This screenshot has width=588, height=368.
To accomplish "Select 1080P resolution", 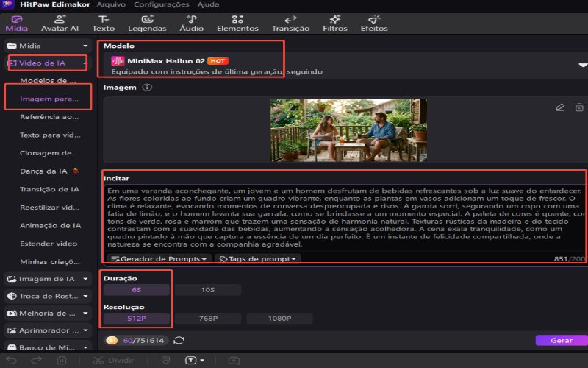I will click(x=279, y=319).
